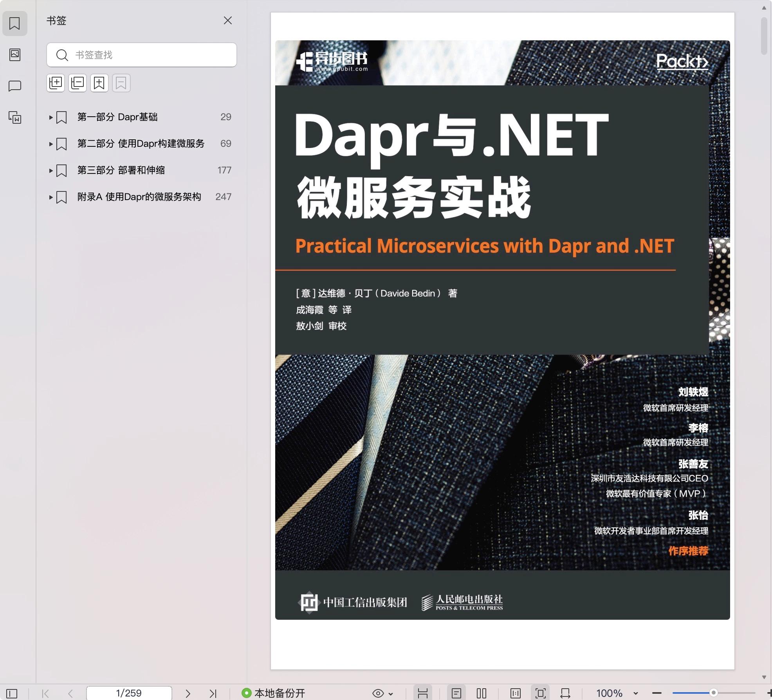772x700 pixels.
Task: Open the bookmarks panel icon in sidebar
Action: pos(14,23)
